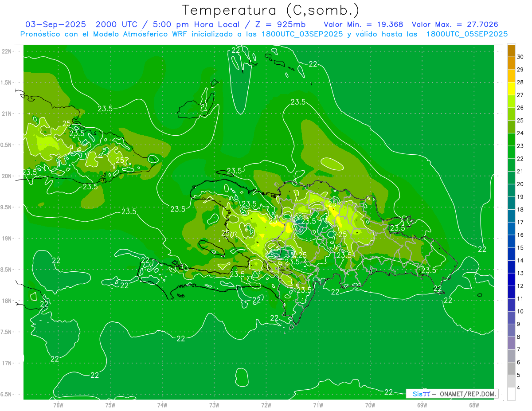
Task: Click the 17N latitude axis label
Action: (x=7, y=363)
